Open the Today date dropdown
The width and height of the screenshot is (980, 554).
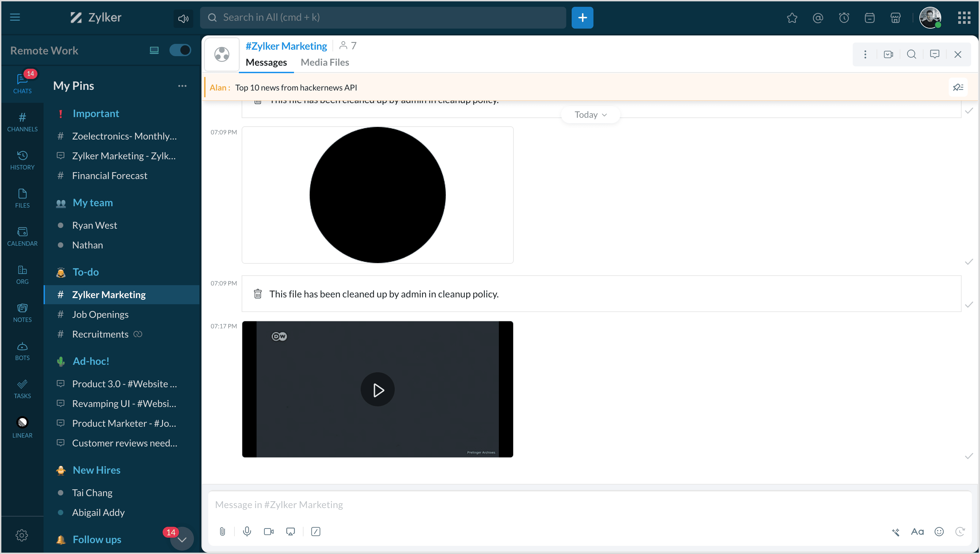pyautogui.click(x=590, y=115)
